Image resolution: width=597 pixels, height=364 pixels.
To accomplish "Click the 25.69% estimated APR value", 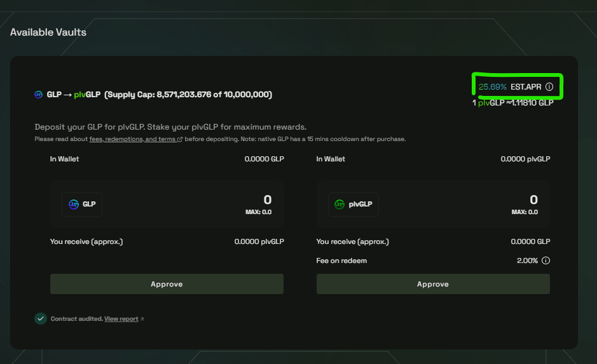I will point(492,86).
